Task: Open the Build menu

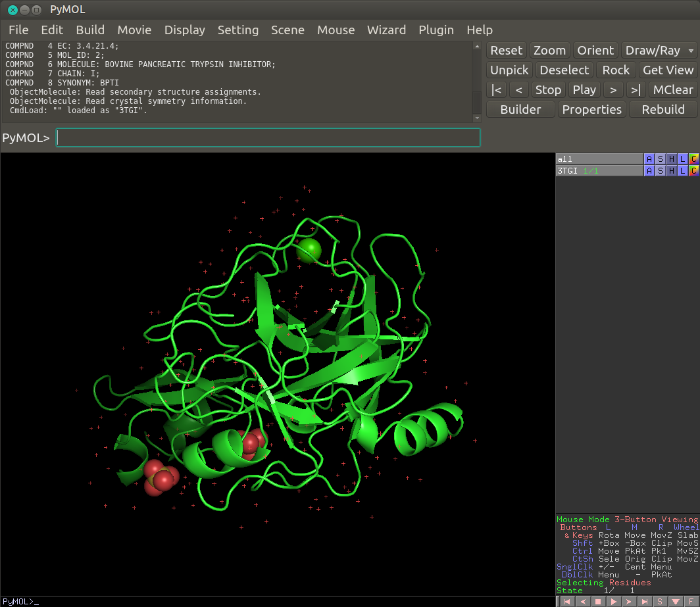Action: coord(90,30)
